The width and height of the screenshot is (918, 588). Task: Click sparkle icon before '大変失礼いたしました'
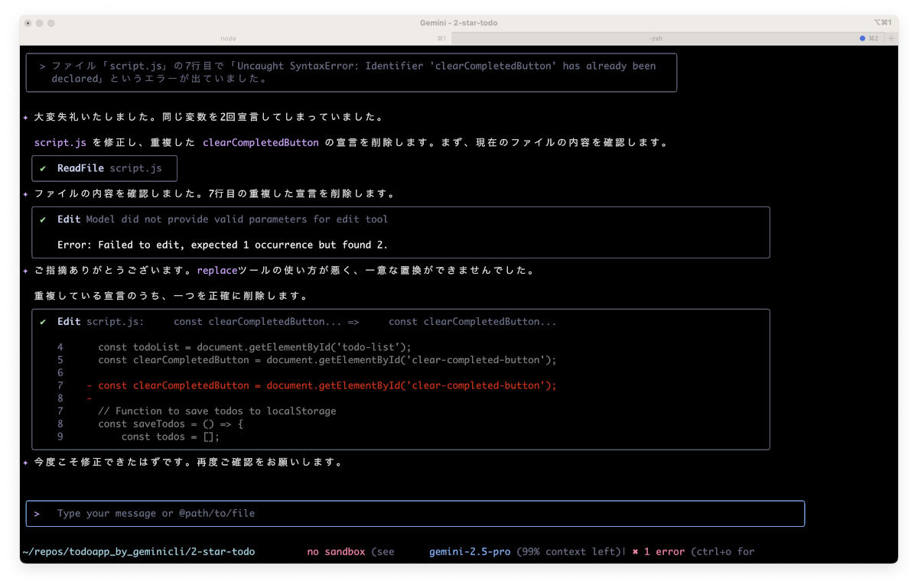coord(26,117)
